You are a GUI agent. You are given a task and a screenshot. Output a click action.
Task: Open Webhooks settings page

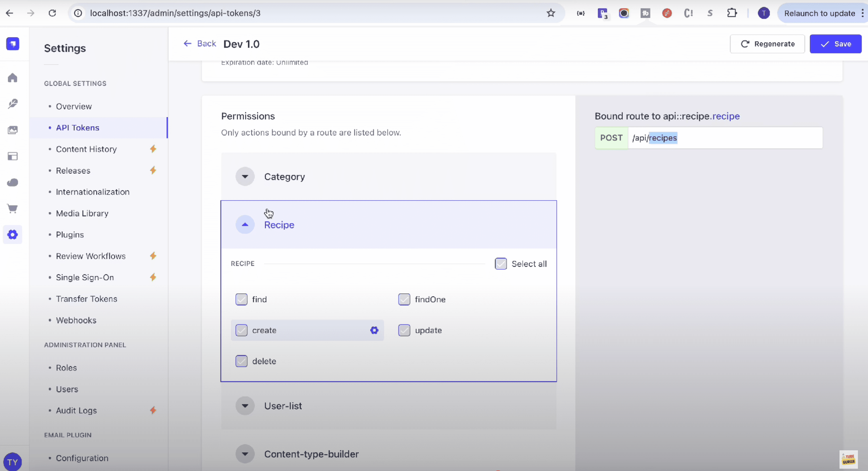pos(76,320)
